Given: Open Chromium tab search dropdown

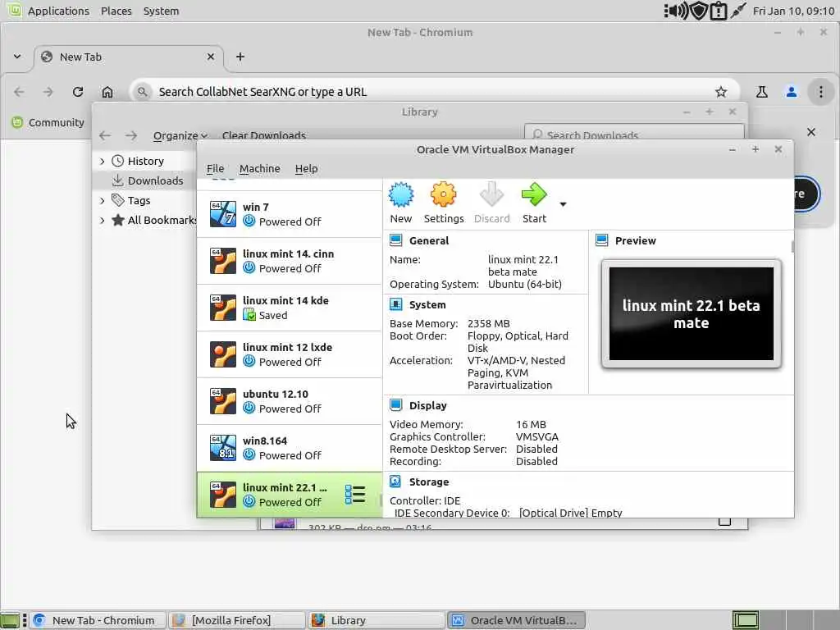Looking at the screenshot, I should [x=17, y=57].
